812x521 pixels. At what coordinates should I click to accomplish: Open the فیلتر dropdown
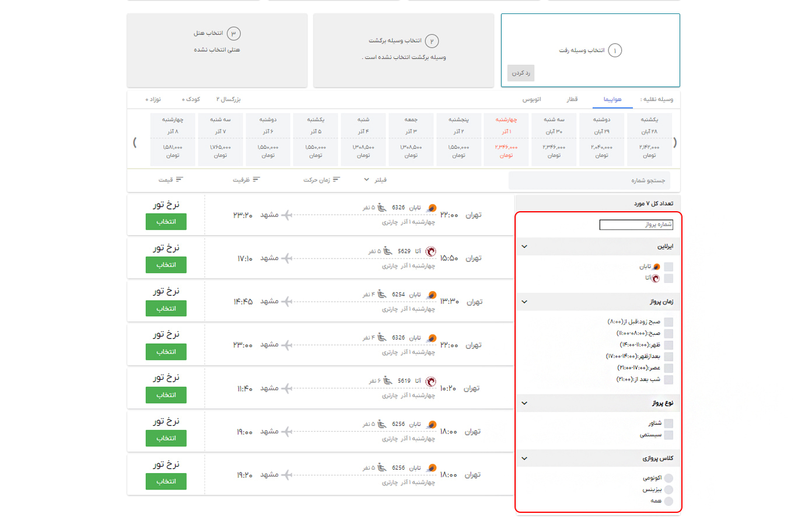(374, 180)
